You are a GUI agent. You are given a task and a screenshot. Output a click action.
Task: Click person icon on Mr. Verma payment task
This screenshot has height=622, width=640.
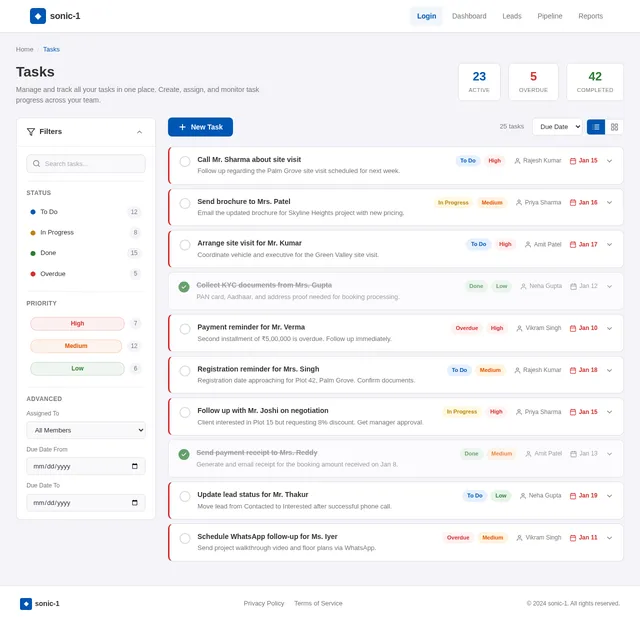(x=519, y=328)
